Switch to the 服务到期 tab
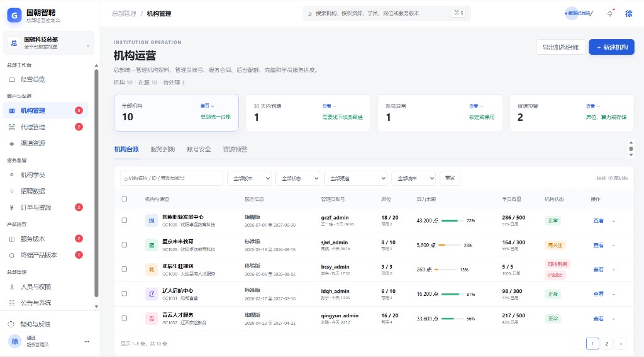The image size is (644, 357). pyautogui.click(x=163, y=149)
